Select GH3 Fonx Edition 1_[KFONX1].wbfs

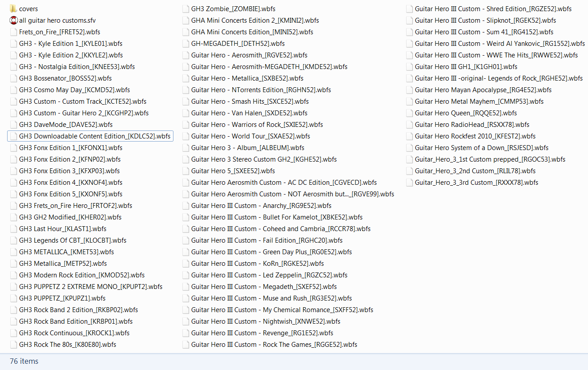pos(70,148)
